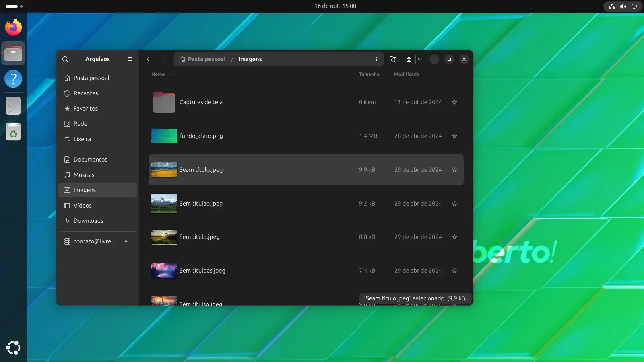This screenshot has width=644, height=362.
Task: Select the Sem título.jpeg thumbnail
Action: click(164, 237)
